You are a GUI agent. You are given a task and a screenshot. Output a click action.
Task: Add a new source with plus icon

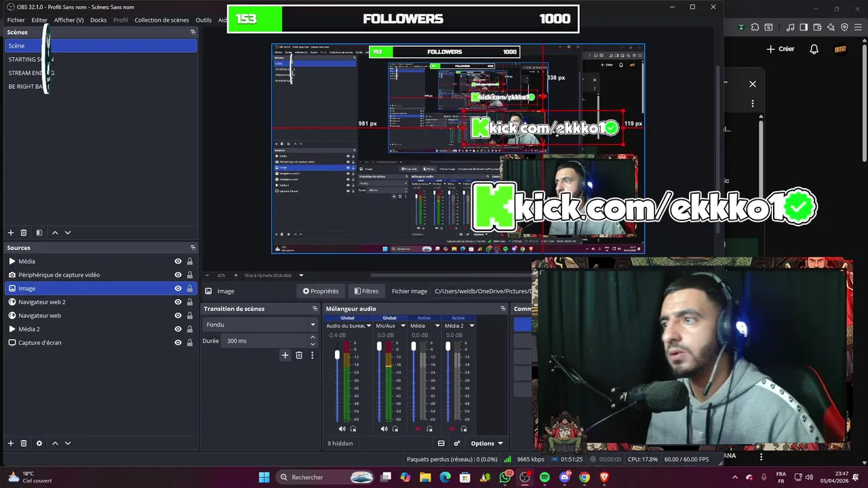tap(10, 443)
